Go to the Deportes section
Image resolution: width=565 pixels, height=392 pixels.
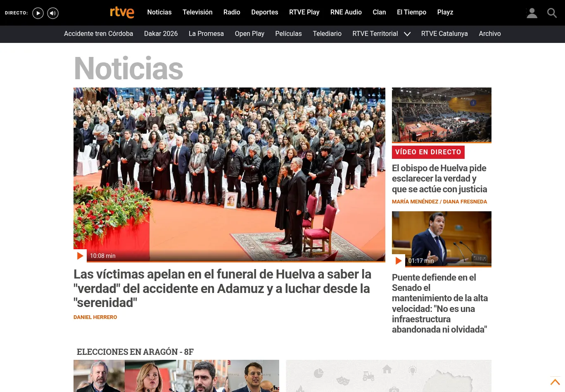pos(264,12)
